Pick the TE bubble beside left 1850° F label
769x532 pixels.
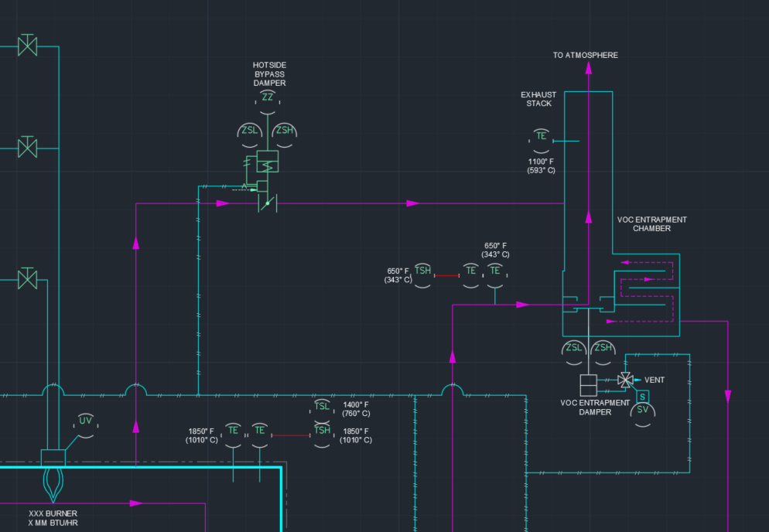point(233,435)
